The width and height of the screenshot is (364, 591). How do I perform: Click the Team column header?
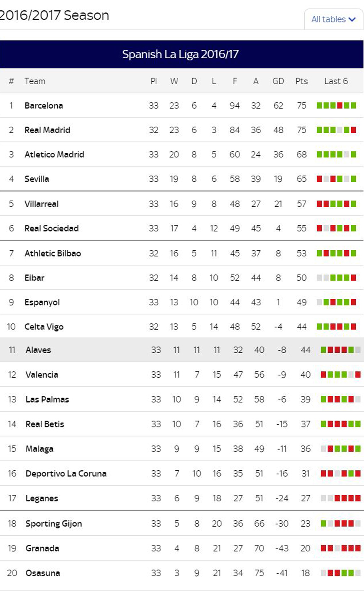pos(35,81)
